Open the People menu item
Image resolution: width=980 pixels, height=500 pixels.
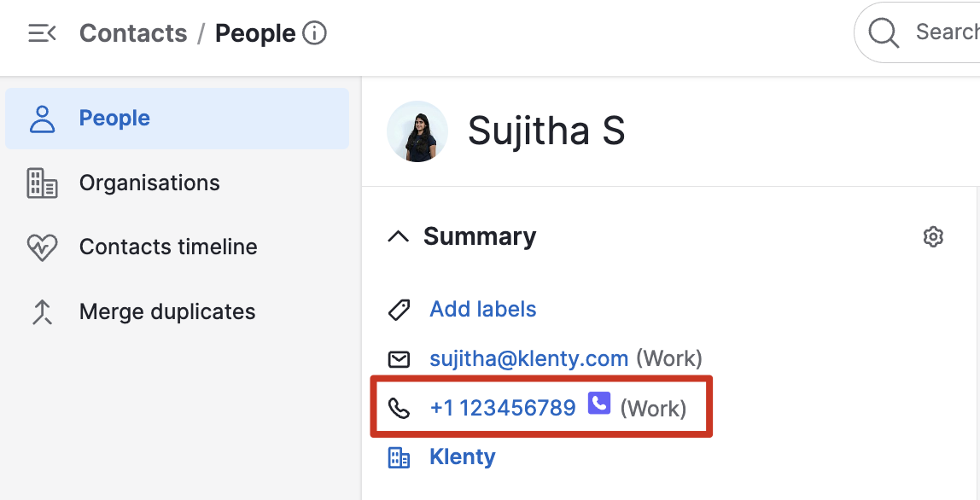(x=114, y=118)
